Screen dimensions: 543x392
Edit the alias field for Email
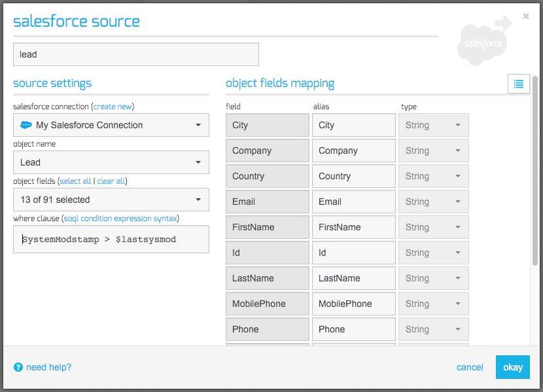pos(353,202)
